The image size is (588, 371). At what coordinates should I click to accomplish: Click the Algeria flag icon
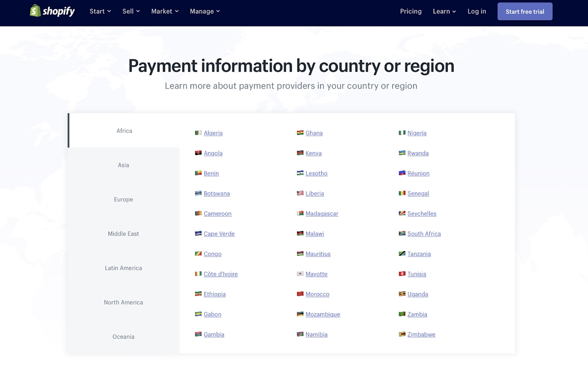(198, 133)
